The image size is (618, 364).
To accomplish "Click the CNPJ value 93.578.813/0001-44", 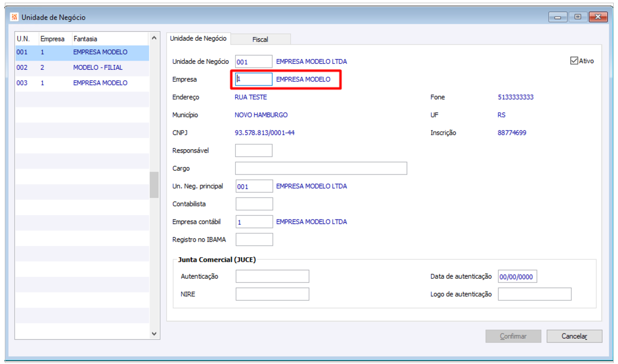I will [x=265, y=133].
